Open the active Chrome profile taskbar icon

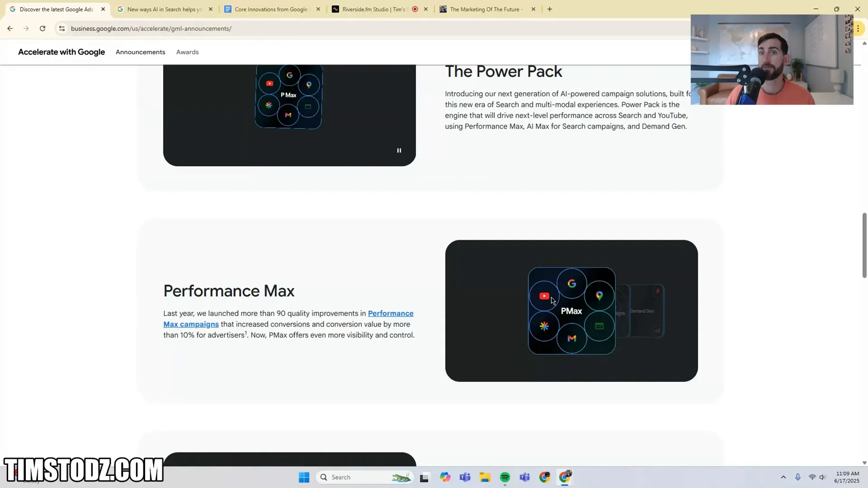click(565, 477)
